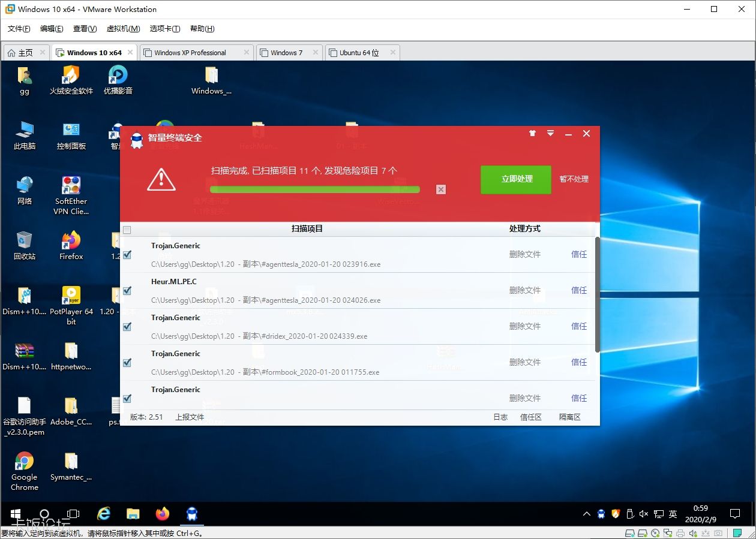The width and height of the screenshot is (756, 539).
Task: Toggle the select-all checkbox in scan header
Action: point(127,230)
